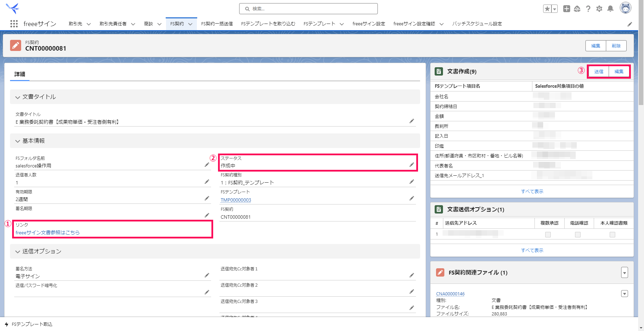Open FS契約関連ファイル list actions dropdown

pos(625,272)
